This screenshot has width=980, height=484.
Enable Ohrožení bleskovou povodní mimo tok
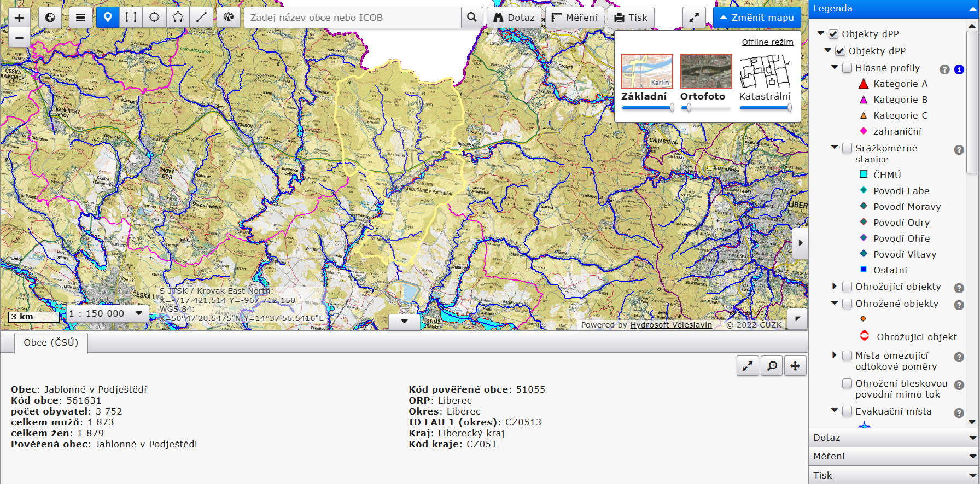(x=847, y=383)
